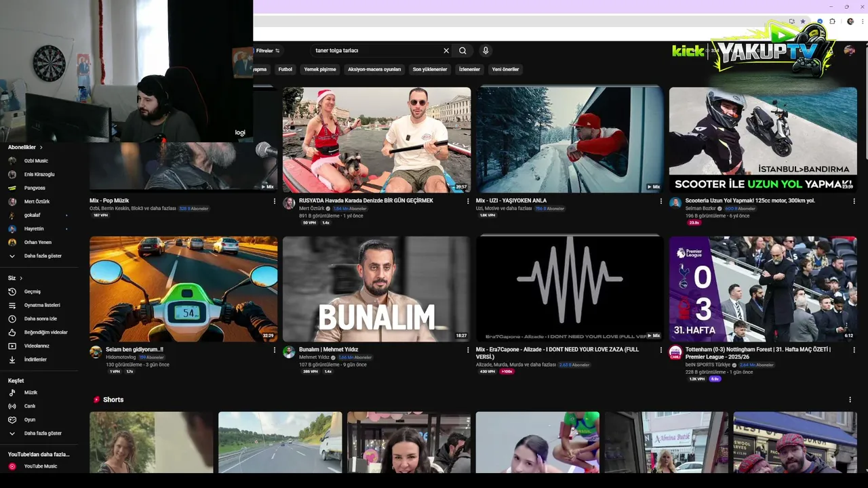The image size is (868, 488).
Task: Open the Mix - UZI YAŞIYORKEN ANLA thumbnail
Action: click(x=570, y=140)
